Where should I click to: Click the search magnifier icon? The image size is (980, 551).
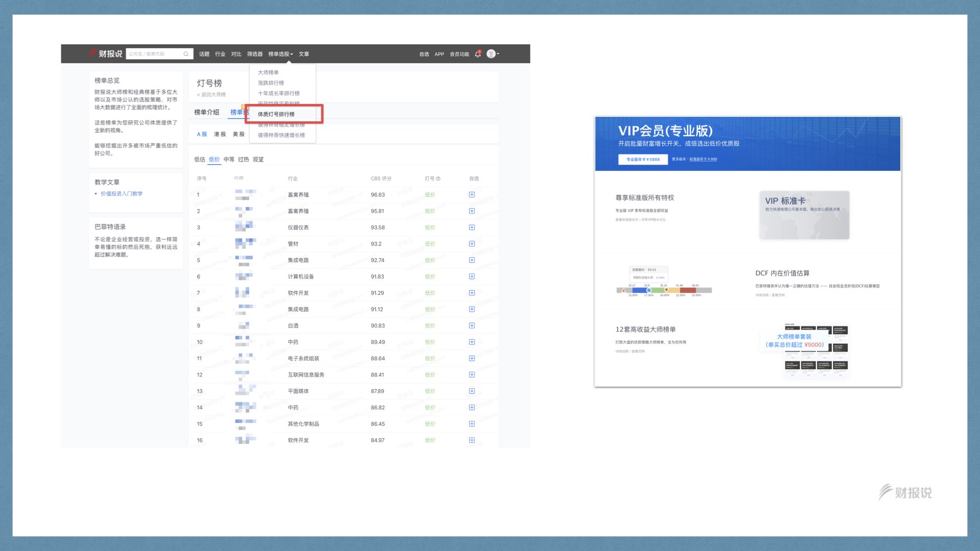(x=186, y=54)
